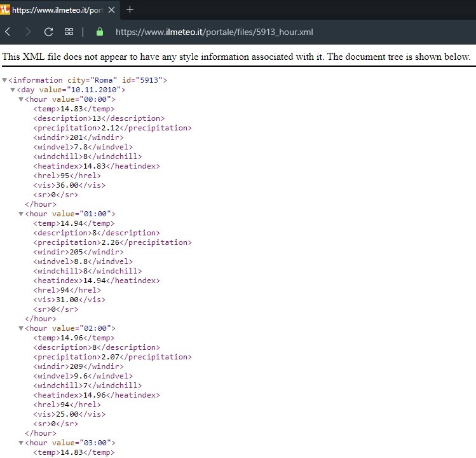Click the heatindex 14.83 line

97,166
